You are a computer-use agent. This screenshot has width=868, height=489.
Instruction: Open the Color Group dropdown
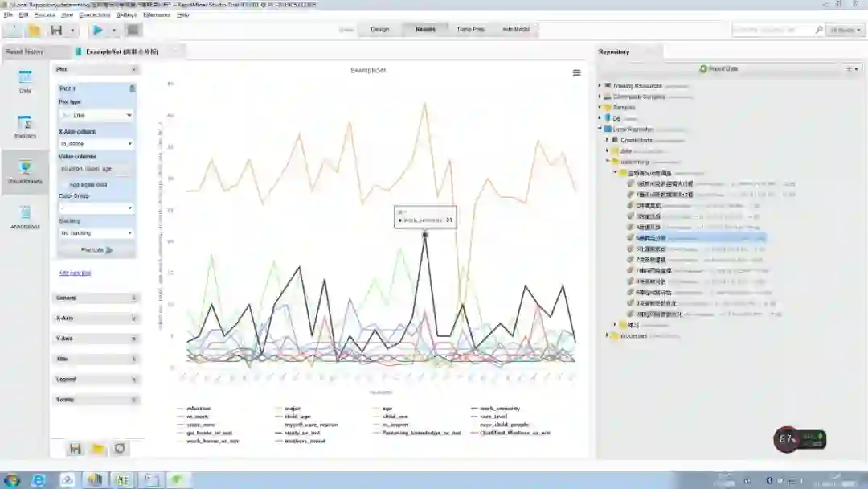[x=96, y=208]
